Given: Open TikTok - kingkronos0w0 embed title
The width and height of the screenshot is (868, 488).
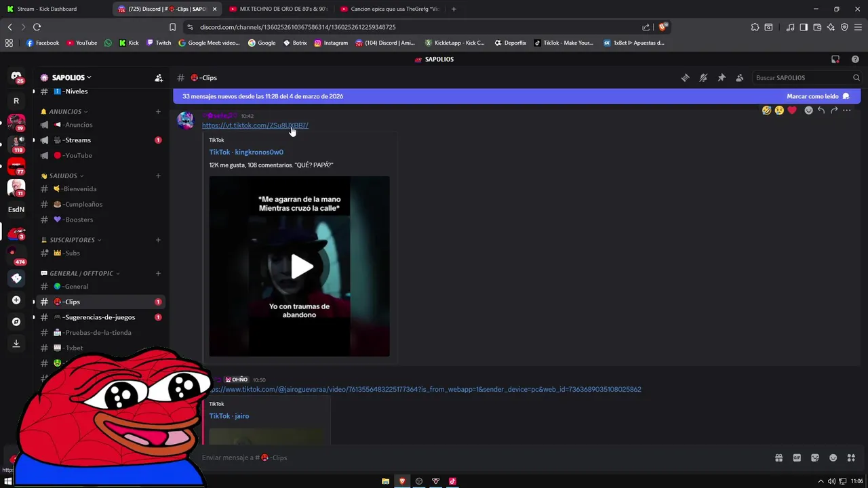Looking at the screenshot, I should click(x=246, y=152).
